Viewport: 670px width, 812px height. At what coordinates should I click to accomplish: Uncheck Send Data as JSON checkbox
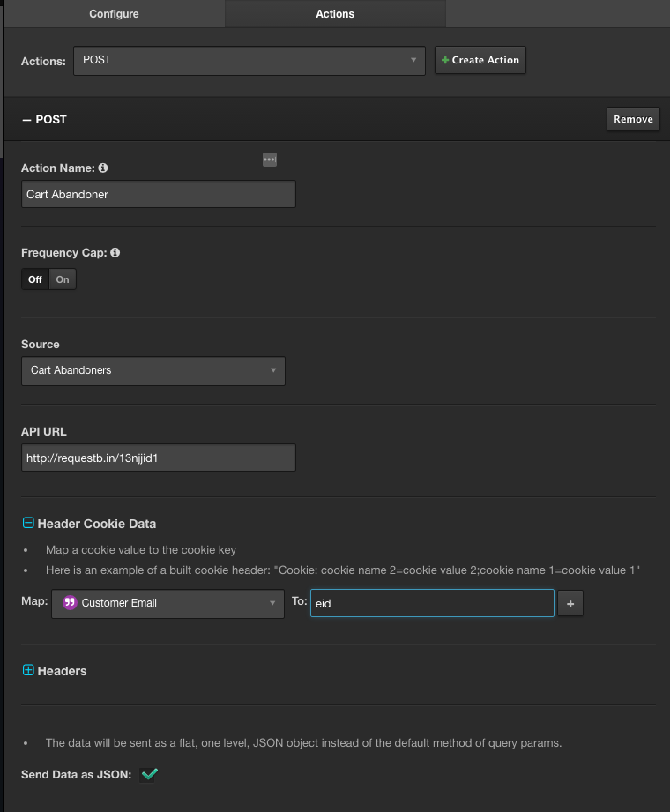(150, 774)
